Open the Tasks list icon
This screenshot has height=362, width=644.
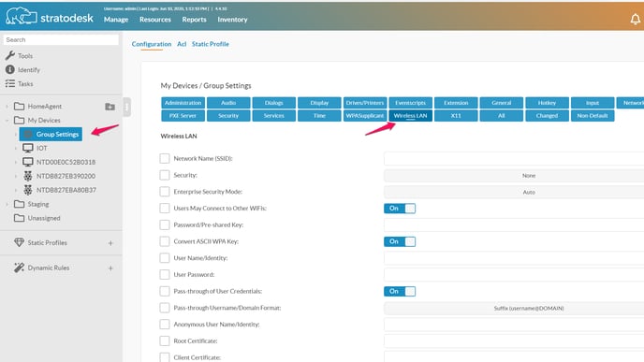(10, 84)
